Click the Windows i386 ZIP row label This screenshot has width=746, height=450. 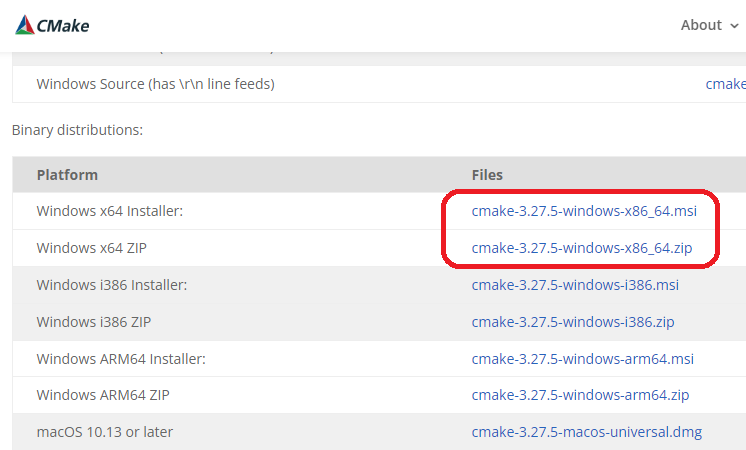pyautogui.click(x=94, y=322)
